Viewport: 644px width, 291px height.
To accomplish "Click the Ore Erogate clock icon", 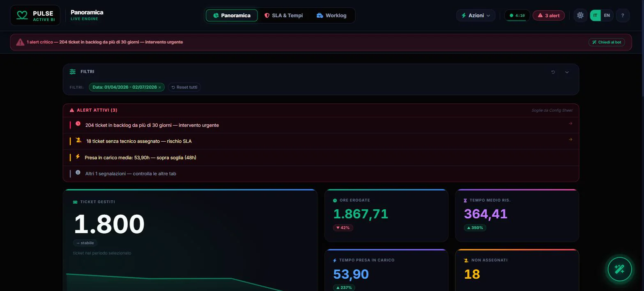I will pos(335,200).
